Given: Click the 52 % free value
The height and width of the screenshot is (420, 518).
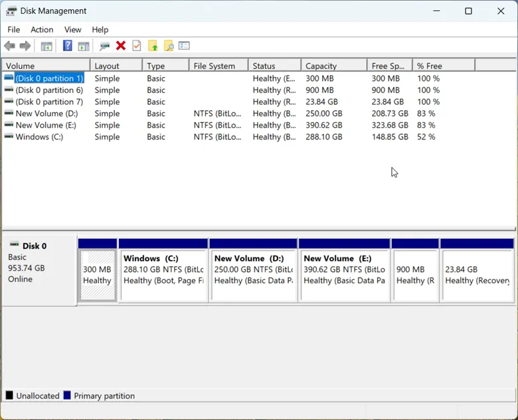Looking at the screenshot, I should click(426, 137).
